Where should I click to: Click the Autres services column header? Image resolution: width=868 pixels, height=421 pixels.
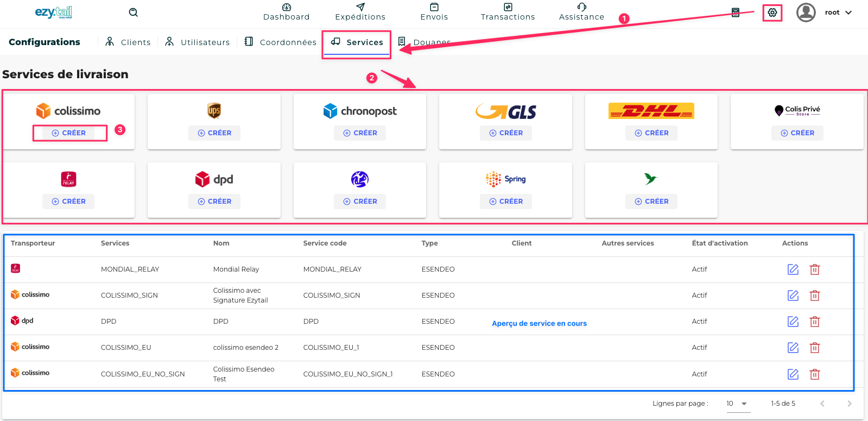click(x=628, y=243)
